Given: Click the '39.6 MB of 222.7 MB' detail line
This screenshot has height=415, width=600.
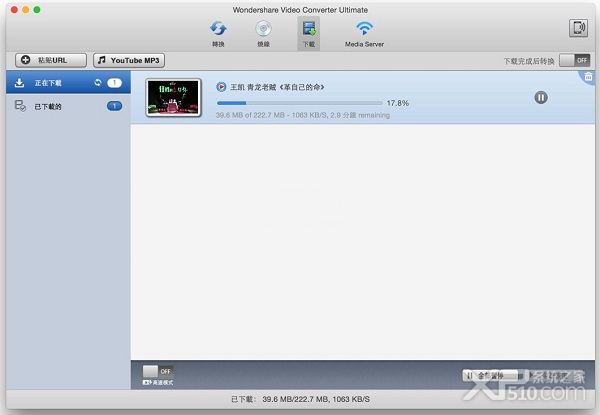Looking at the screenshot, I should (x=303, y=115).
